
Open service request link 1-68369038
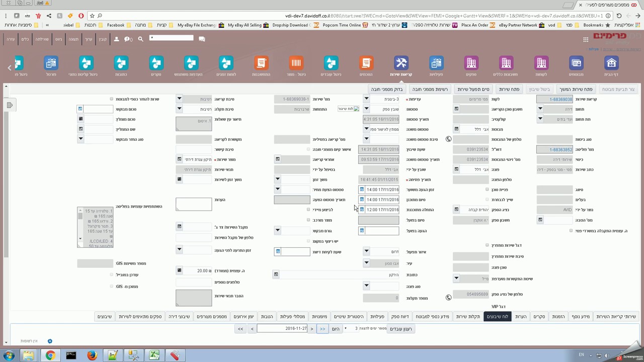(x=561, y=99)
